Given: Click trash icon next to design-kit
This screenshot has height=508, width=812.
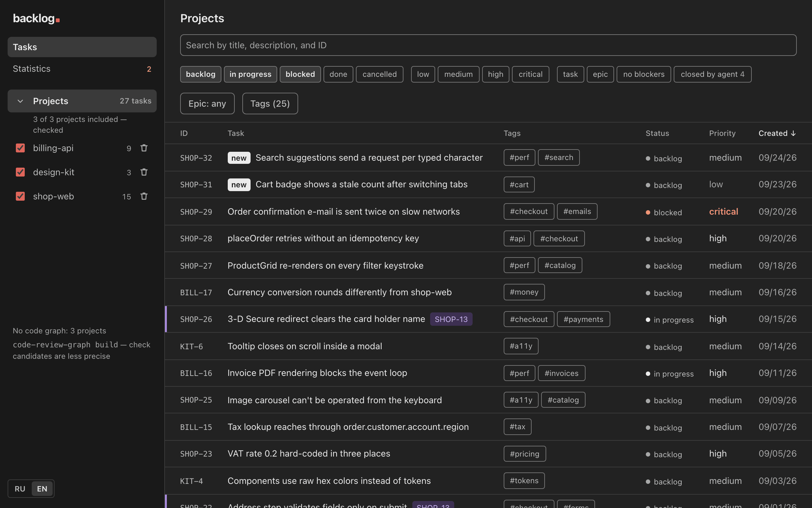Looking at the screenshot, I should (144, 172).
